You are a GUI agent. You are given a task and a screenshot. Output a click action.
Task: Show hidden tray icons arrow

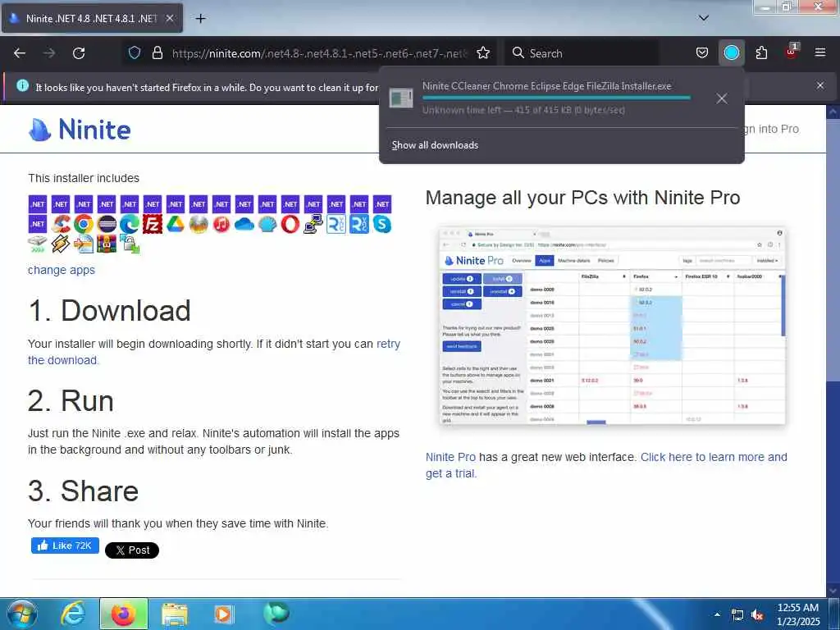[x=717, y=614]
